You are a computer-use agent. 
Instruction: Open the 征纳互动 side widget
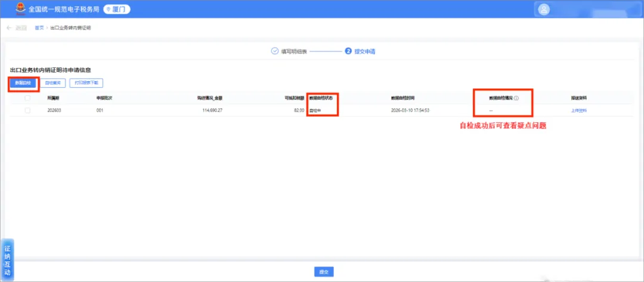click(7, 259)
